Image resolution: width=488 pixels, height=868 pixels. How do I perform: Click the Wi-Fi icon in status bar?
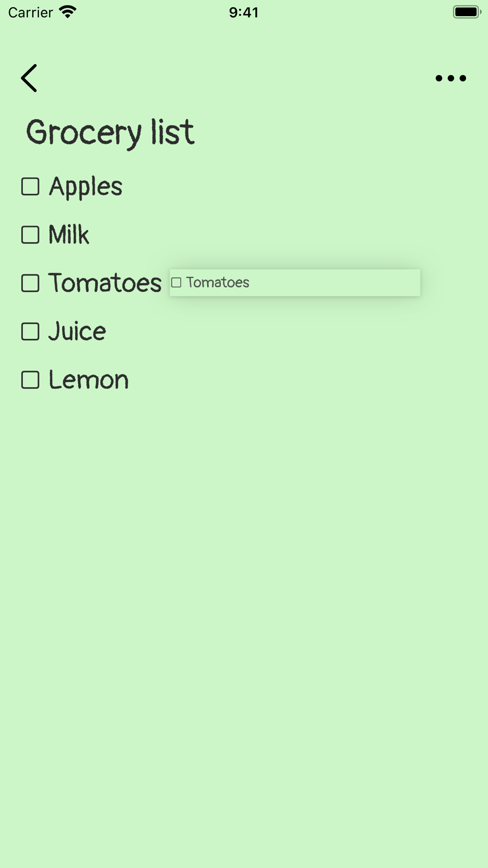[68, 12]
